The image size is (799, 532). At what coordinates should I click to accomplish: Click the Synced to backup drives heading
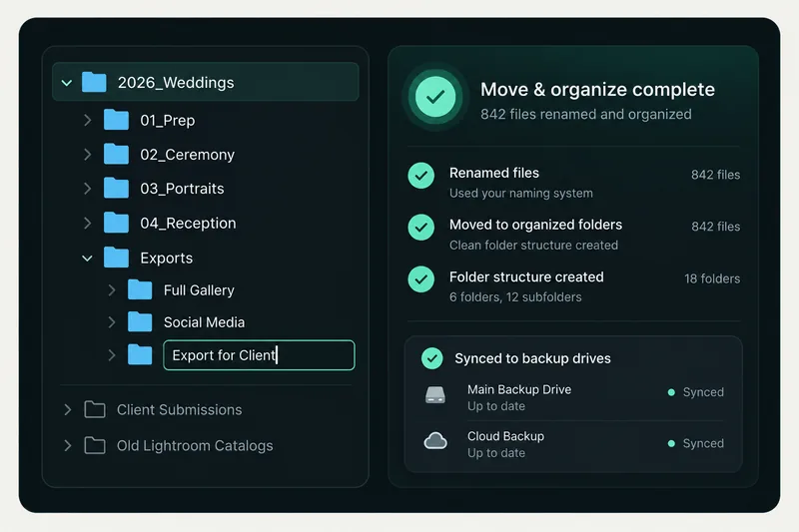click(x=532, y=358)
